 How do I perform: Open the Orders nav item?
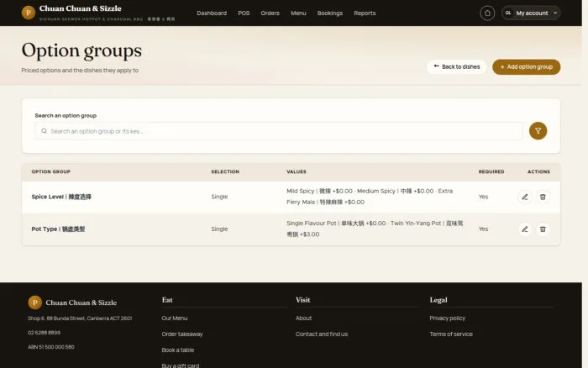click(x=270, y=13)
